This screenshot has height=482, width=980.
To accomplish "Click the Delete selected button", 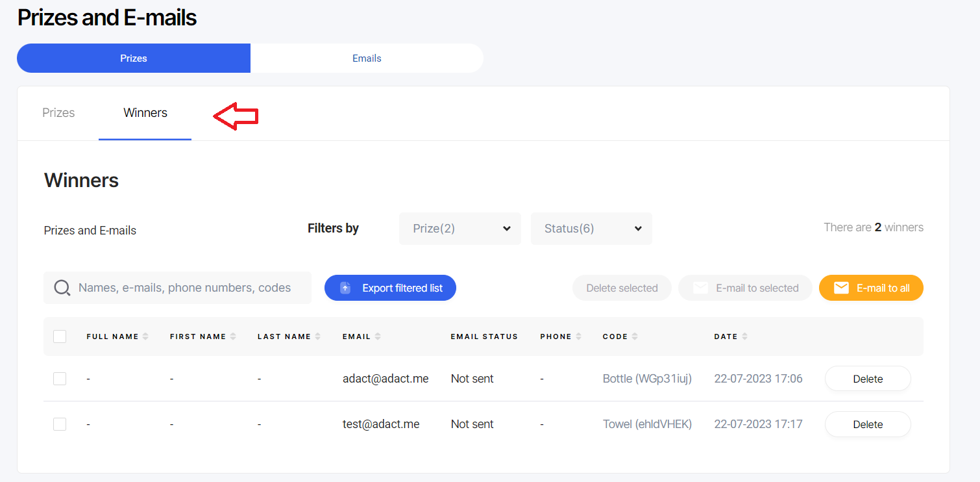I will pos(621,287).
